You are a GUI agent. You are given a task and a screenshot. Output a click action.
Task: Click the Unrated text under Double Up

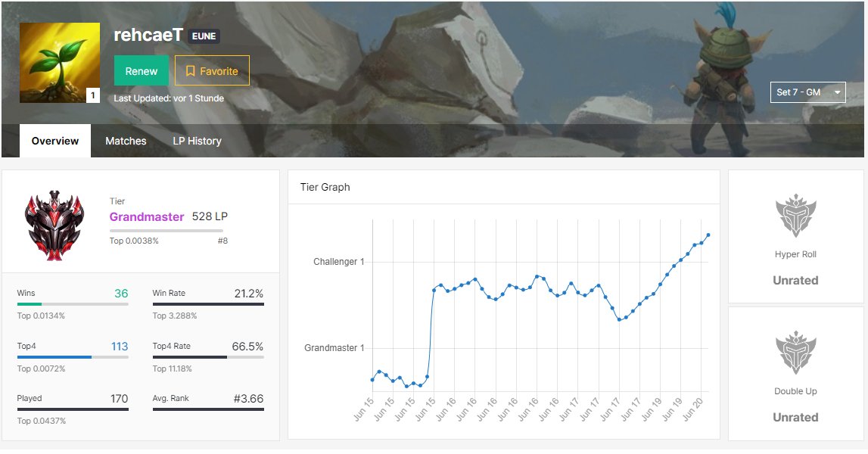pos(795,417)
